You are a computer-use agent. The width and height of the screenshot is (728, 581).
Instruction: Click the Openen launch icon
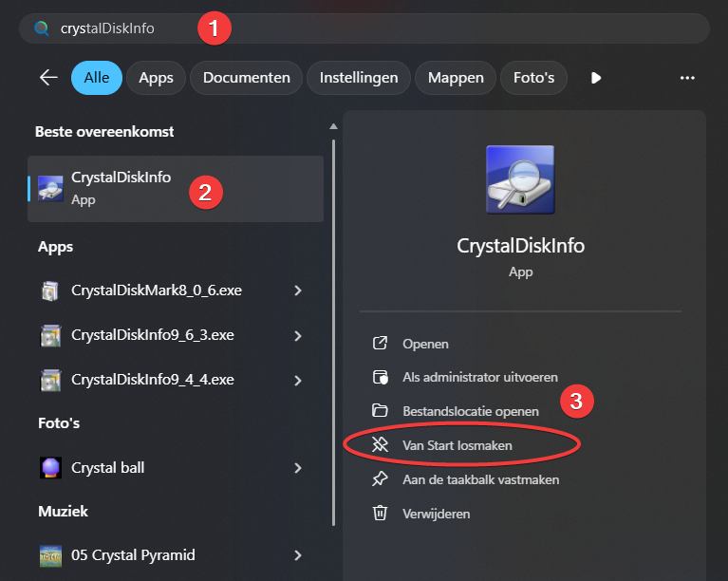pos(381,344)
